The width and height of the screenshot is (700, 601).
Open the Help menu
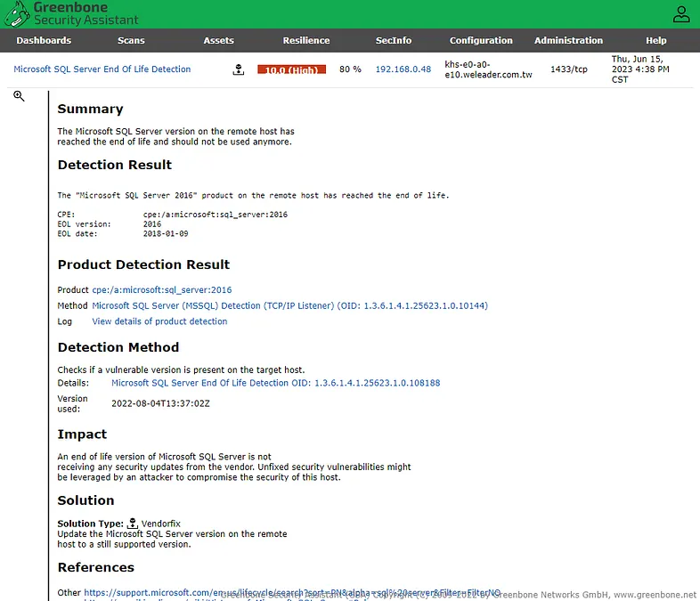click(x=655, y=41)
